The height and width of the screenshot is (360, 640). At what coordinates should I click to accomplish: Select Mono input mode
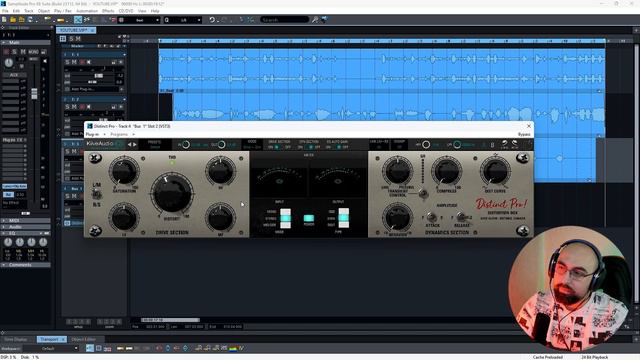pyautogui.click(x=285, y=211)
